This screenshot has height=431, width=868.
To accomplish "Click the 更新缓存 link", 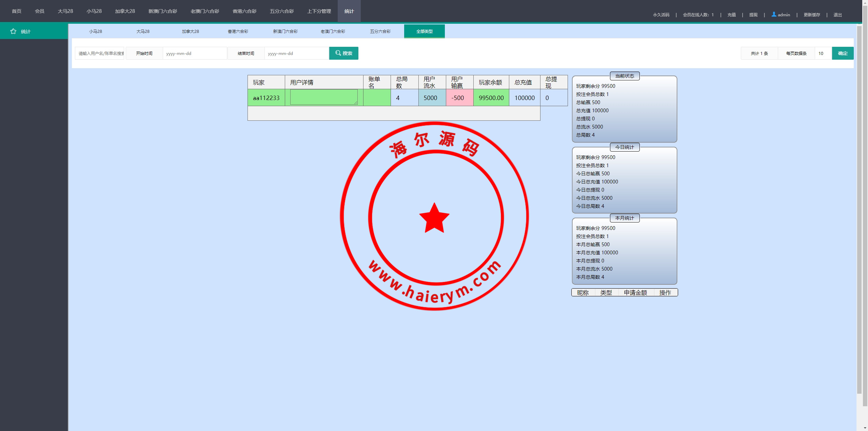I will [x=811, y=15].
